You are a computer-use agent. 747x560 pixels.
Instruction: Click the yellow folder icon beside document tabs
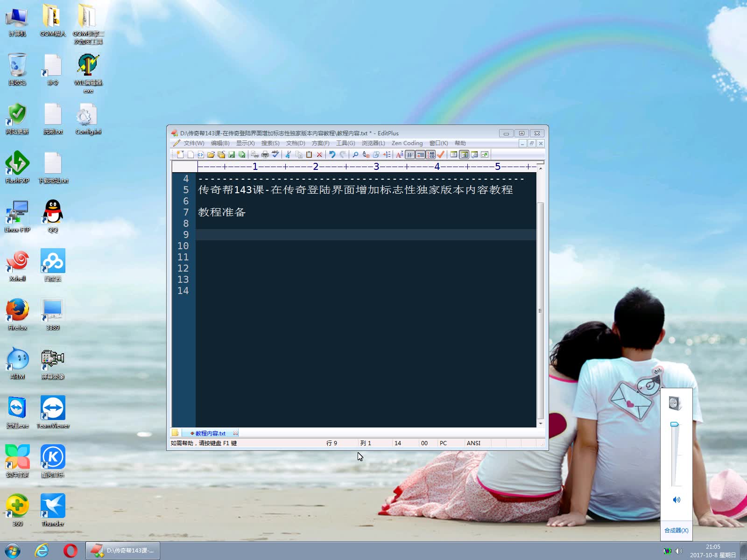click(x=175, y=433)
